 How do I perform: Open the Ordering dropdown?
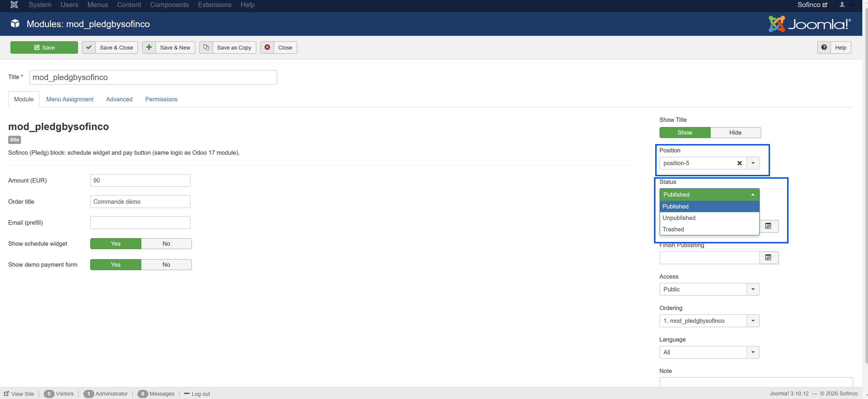tap(752, 321)
